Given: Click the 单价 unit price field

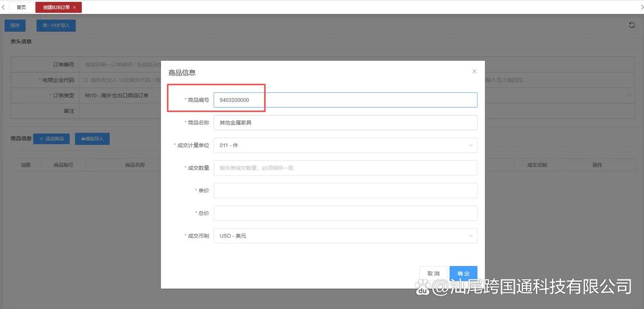Looking at the screenshot, I should (345, 191).
